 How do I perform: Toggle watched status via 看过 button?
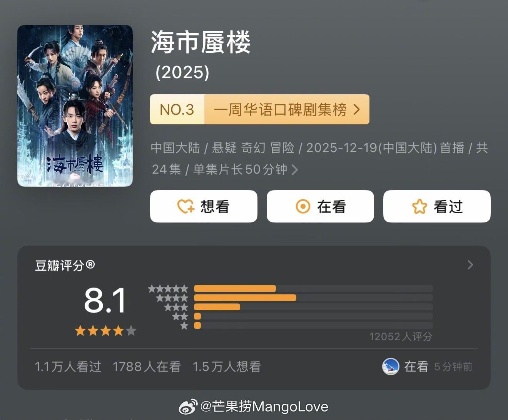[437, 206]
